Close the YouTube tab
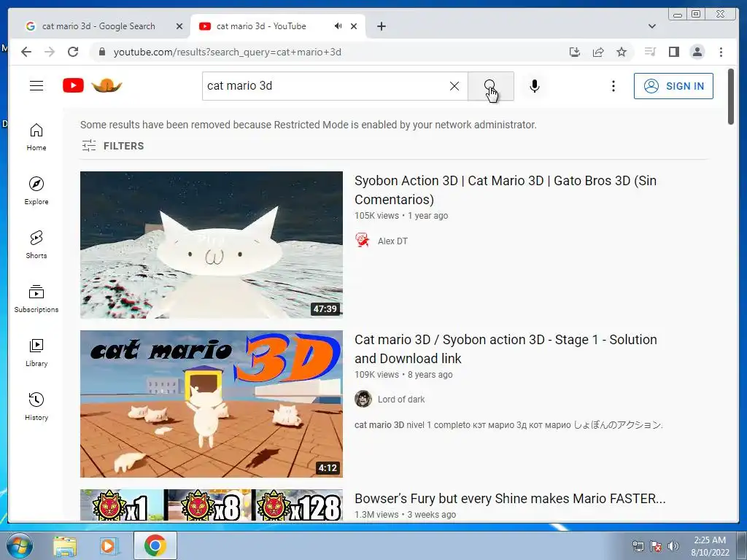 click(354, 26)
